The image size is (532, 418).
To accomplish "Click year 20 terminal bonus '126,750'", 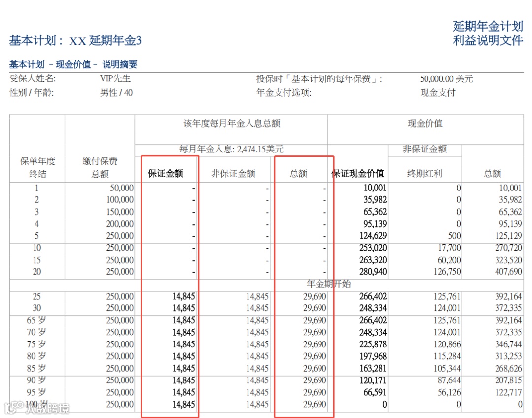I will (447, 272).
